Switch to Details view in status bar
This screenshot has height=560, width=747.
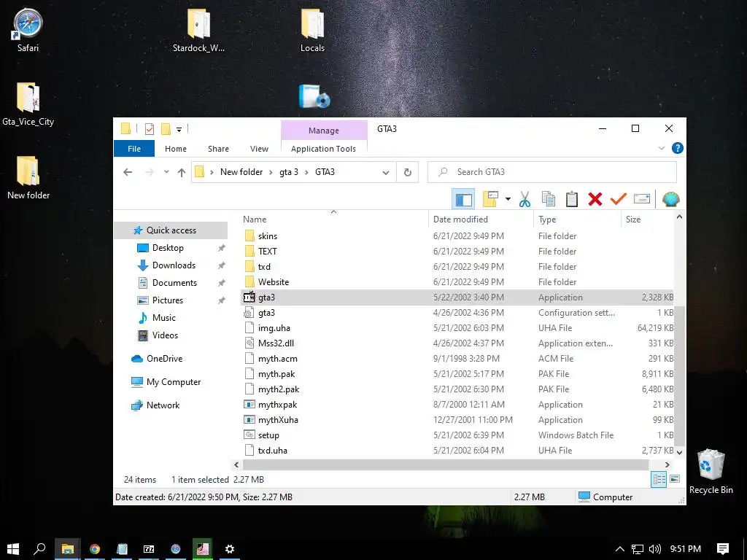(x=659, y=480)
